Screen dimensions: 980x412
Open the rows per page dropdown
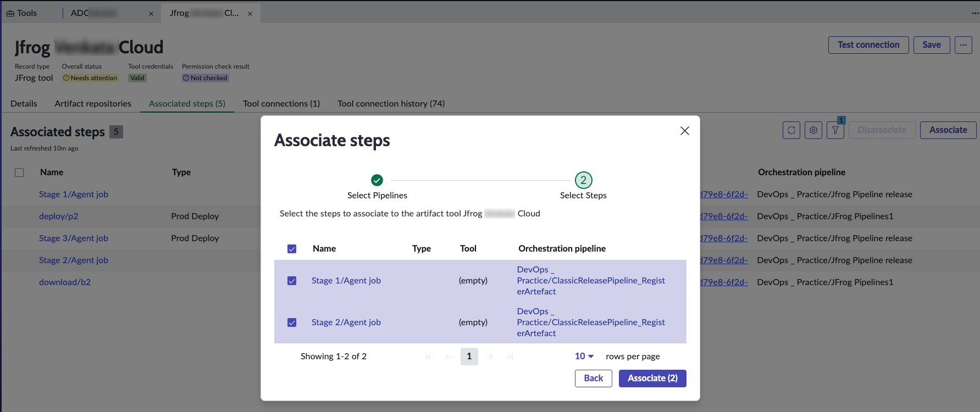584,356
